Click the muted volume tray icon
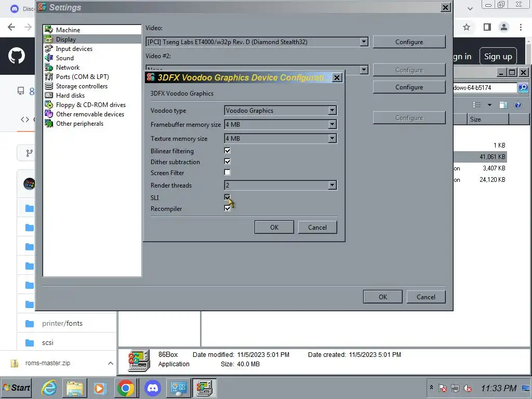This screenshot has height=399, width=532. click(x=467, y=388)
